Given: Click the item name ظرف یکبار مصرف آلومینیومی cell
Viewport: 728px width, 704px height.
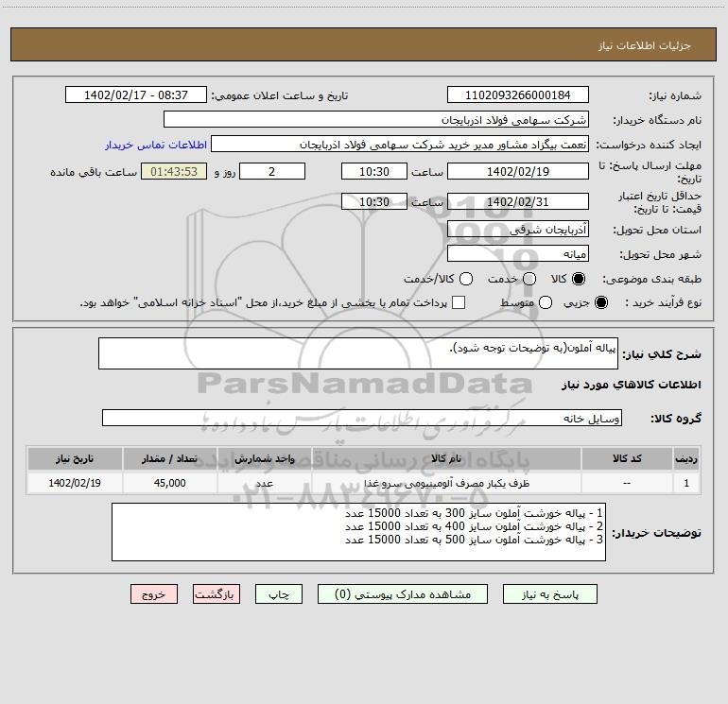Looking at the screenshot, I should tap(446, 483).
